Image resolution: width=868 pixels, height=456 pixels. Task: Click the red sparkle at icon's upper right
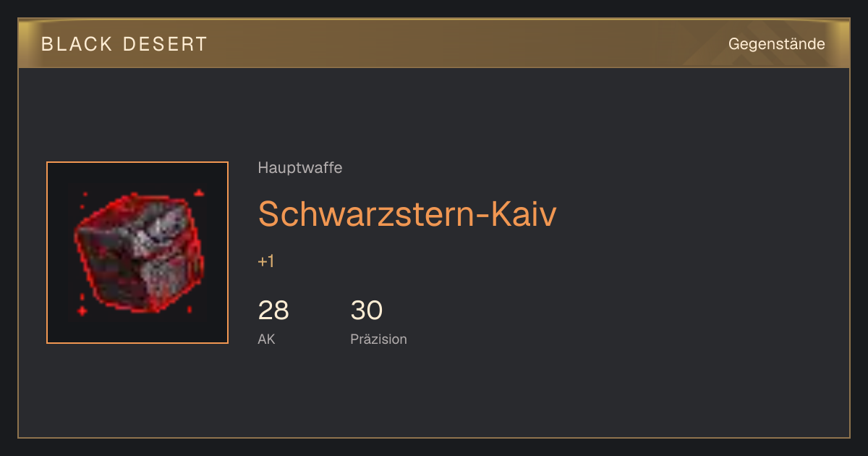(x=199, y=193)
